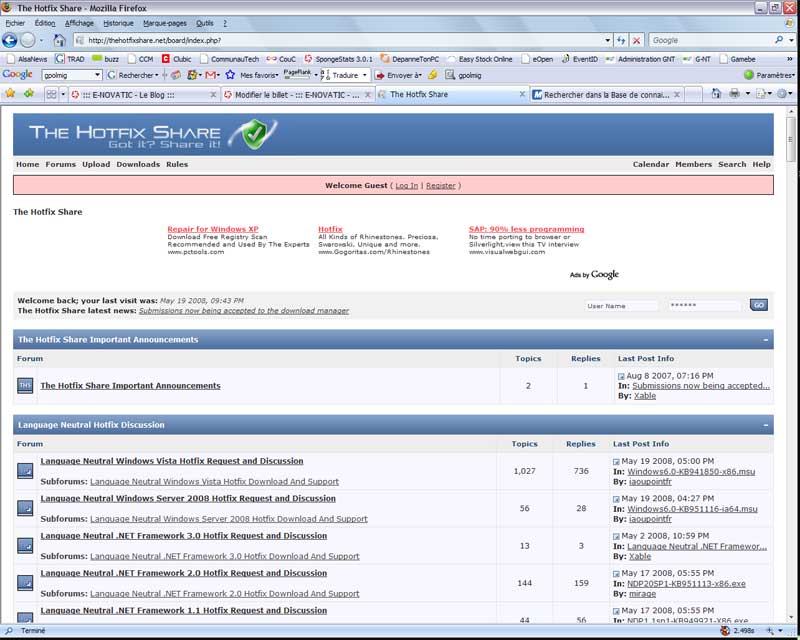Viewport: 800px width, 640px height.
Task: Click the .NET Framework 2.0 forum icon
Action: (25, 582)
